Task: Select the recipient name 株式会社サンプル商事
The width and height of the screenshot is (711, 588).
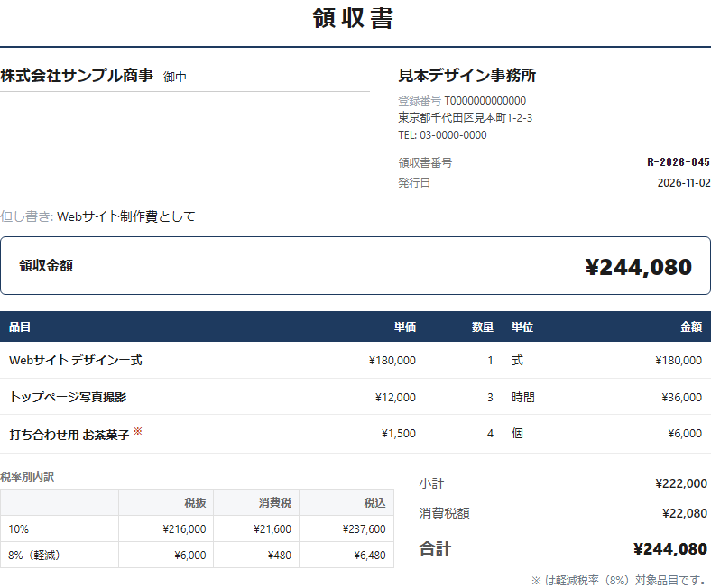Action: (x=77, y=75)
